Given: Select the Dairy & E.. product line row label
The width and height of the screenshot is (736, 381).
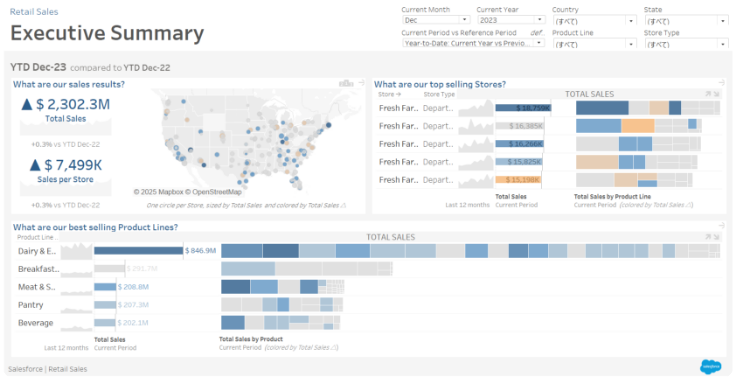Looking at the screenshot, I should [37, 251].
